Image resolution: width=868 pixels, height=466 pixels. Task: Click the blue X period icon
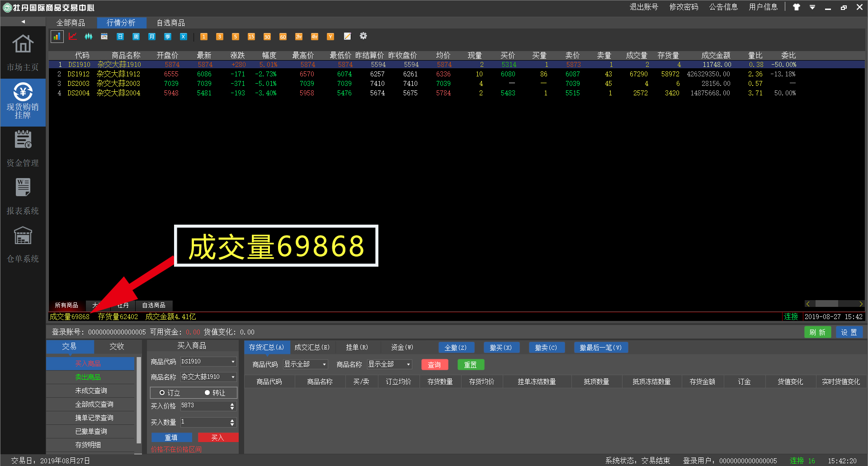(184, 37)
